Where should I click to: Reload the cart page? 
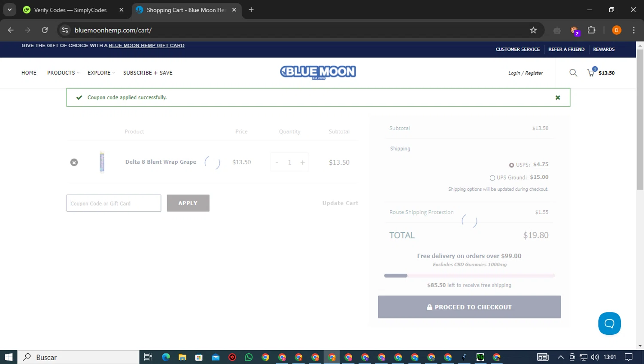pyautogui.click(x=45, y=30)
